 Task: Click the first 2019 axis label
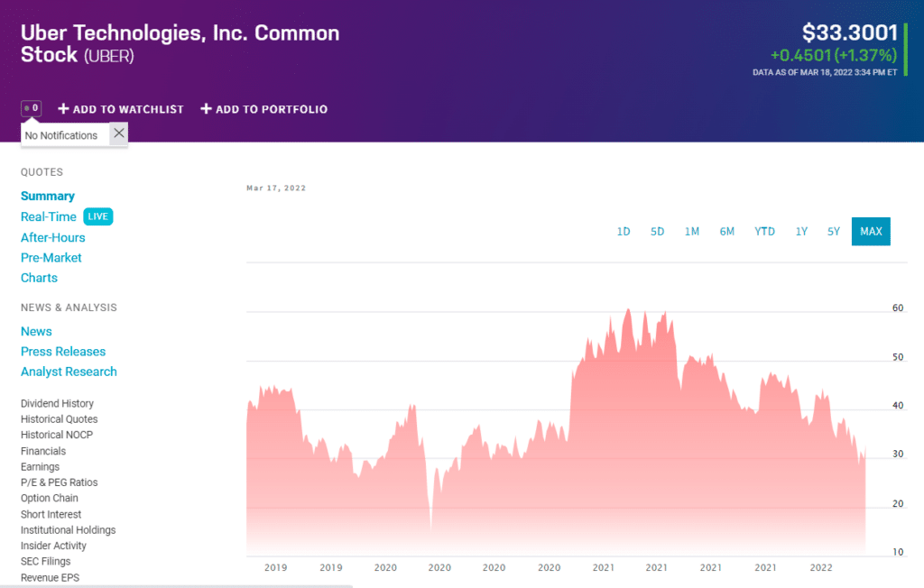276,567
